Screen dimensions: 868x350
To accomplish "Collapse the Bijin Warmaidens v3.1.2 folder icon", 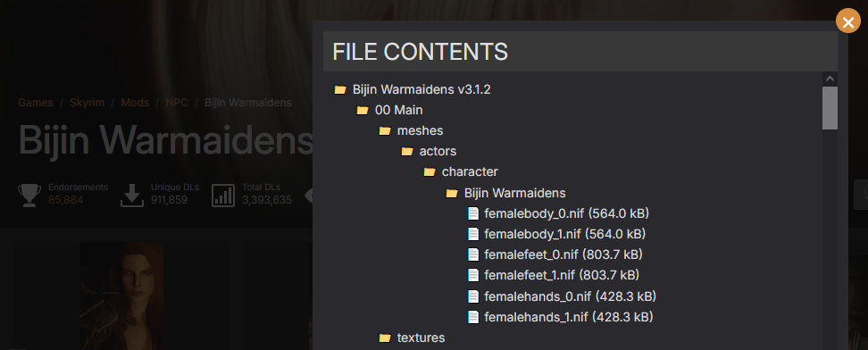I will click(x=340, y=89).
